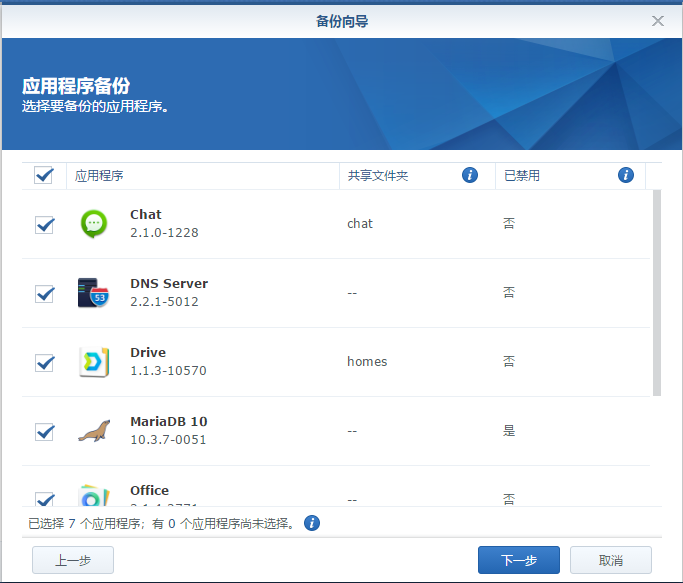Click MariaDB version 10.3.7-0051

168,440
